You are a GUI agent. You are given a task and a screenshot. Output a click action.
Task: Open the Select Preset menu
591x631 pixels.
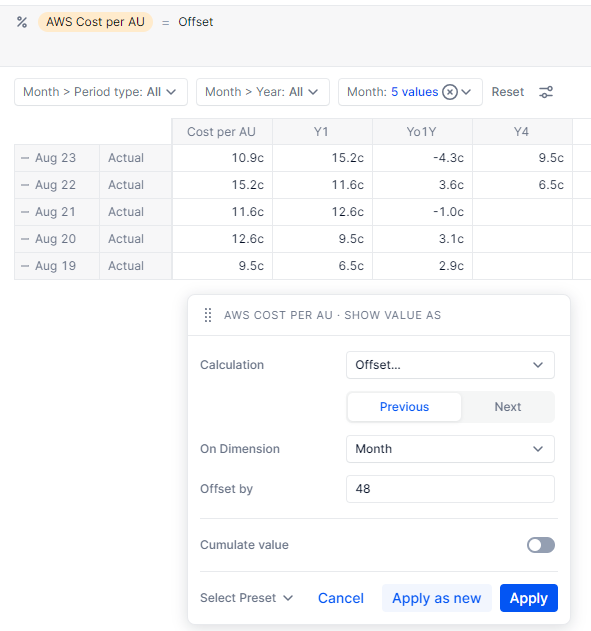pos(247,598)
